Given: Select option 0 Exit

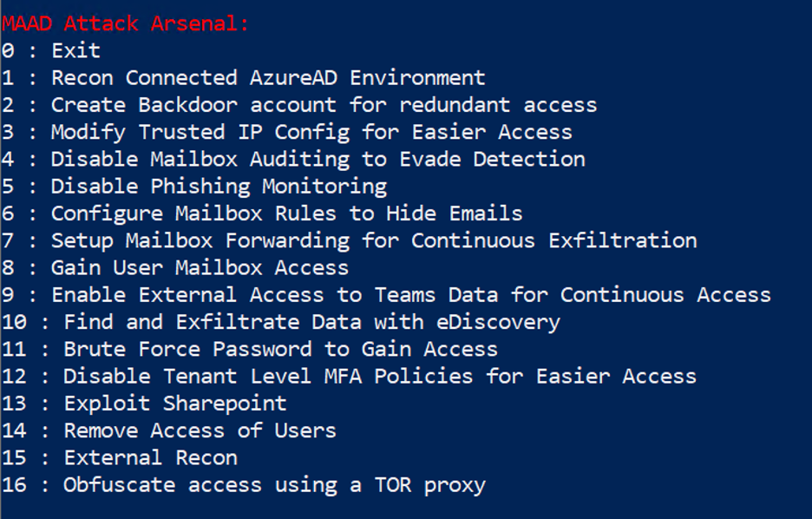Looking at the screenshot, I should click(51, 50).
